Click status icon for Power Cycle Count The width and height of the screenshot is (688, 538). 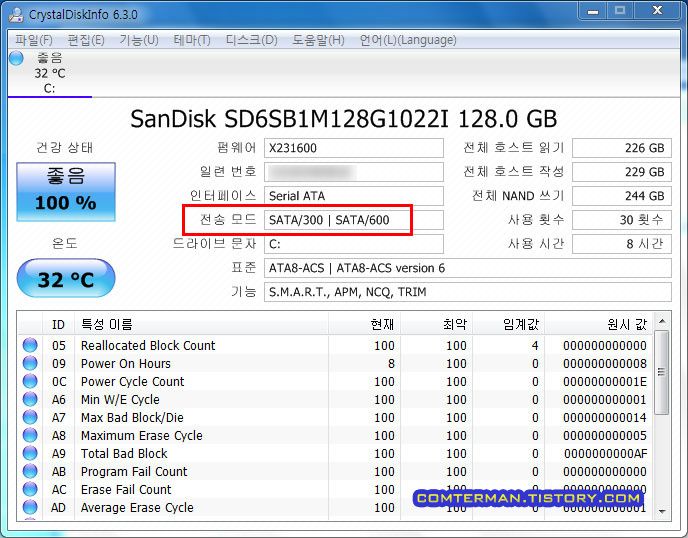30,381
